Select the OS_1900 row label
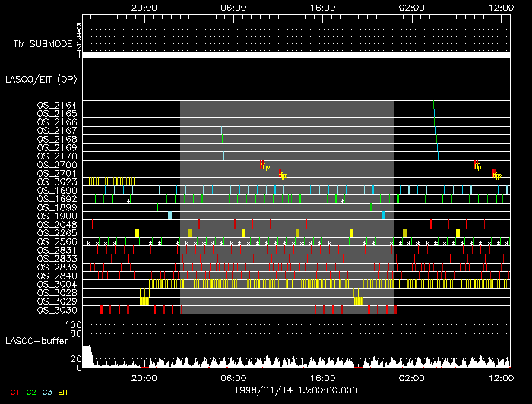Viewport: 532px width, 404px height. pos(57,216)
